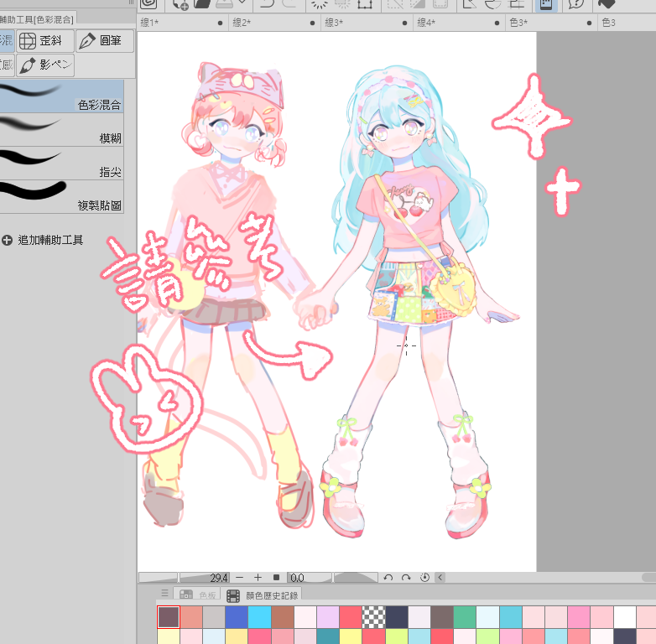Viewport: 656px width, 644px height.
Task: Switch to the 線1* document tab
Action: (x=182, y=23)
